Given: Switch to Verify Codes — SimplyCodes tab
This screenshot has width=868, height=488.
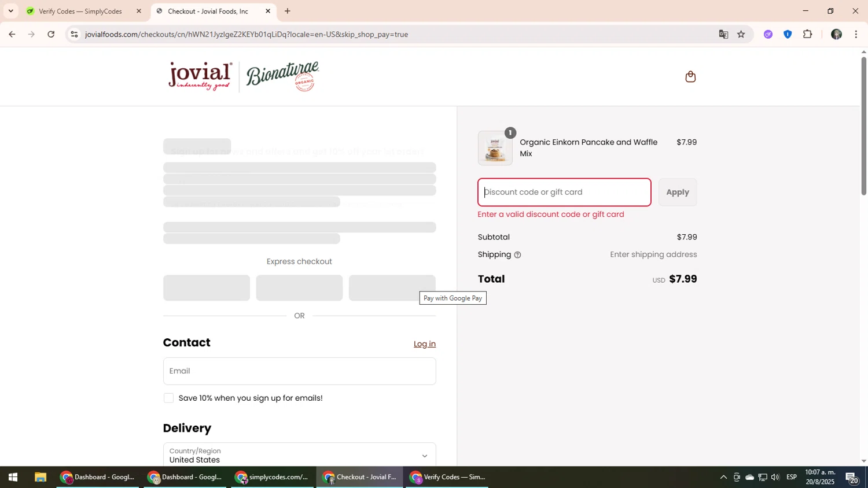Looking at the screenshot, I should click(x=81, y=11).
